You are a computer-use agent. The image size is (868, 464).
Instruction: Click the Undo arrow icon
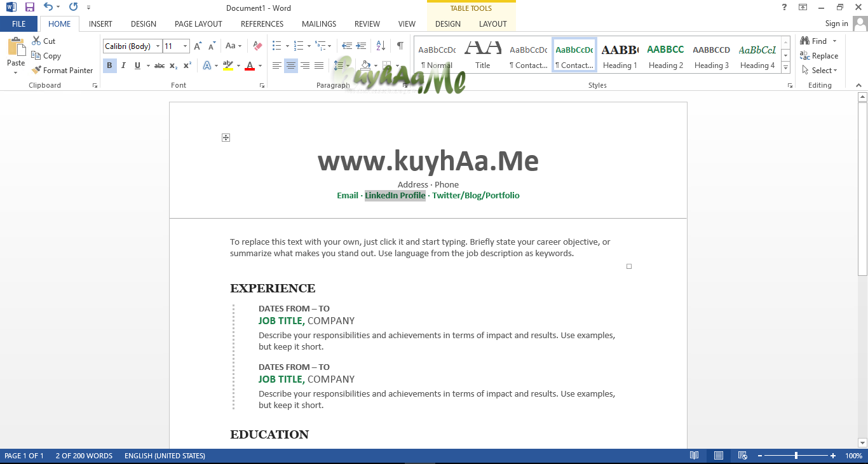tap(48, 8)
